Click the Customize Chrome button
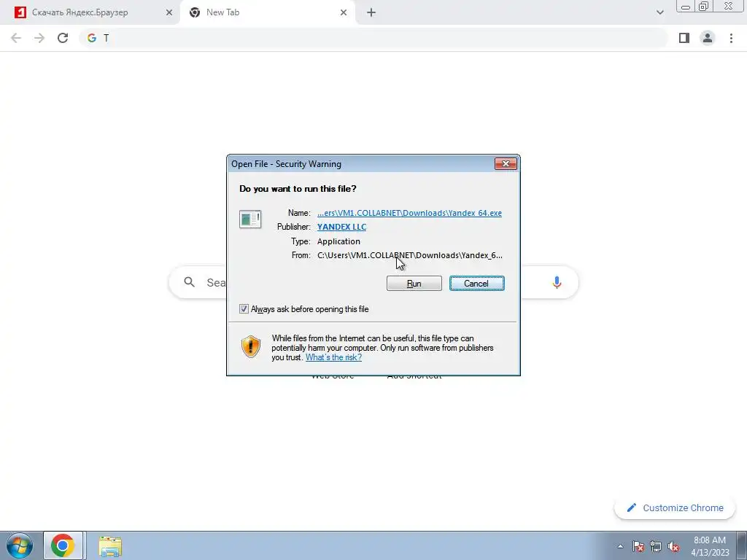This screenshot has width=747, height=560. pyautogui.click(x=675, y=507)
